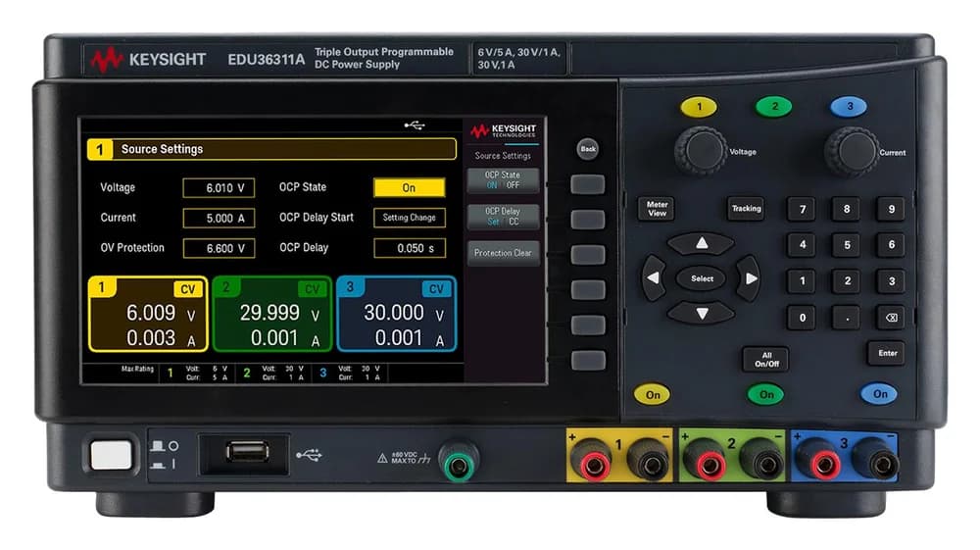Tap keypad number 6
980x550 pixels.
tap(891, 245)
